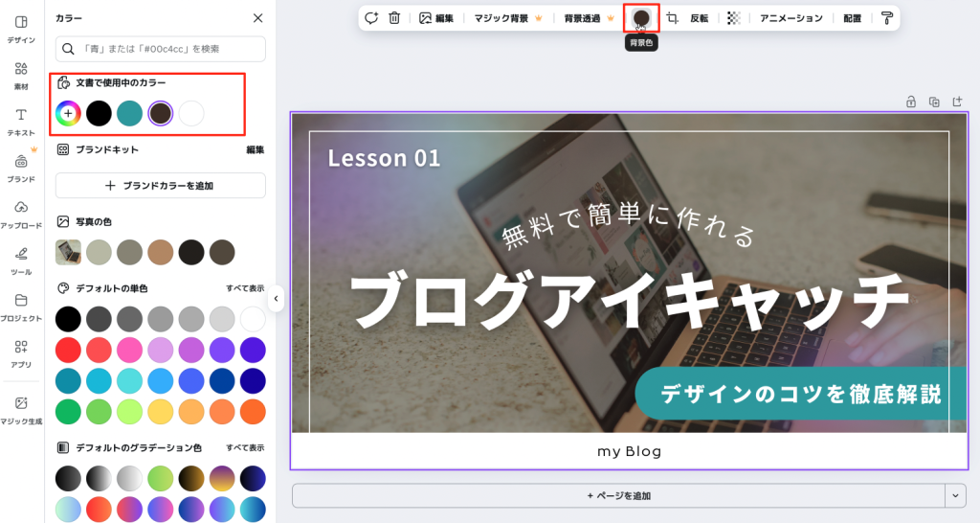Collapse the color panel with side arrow
This screenshot has height=523, width=980.
click(x=276, y=299)
